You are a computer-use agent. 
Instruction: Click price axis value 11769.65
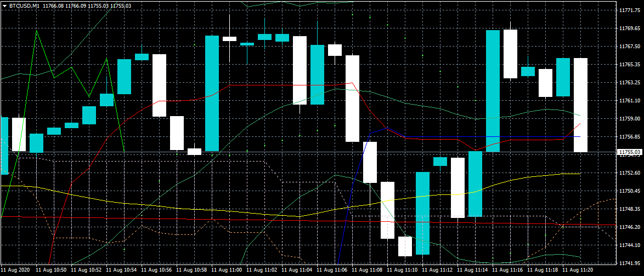(629, 28)
